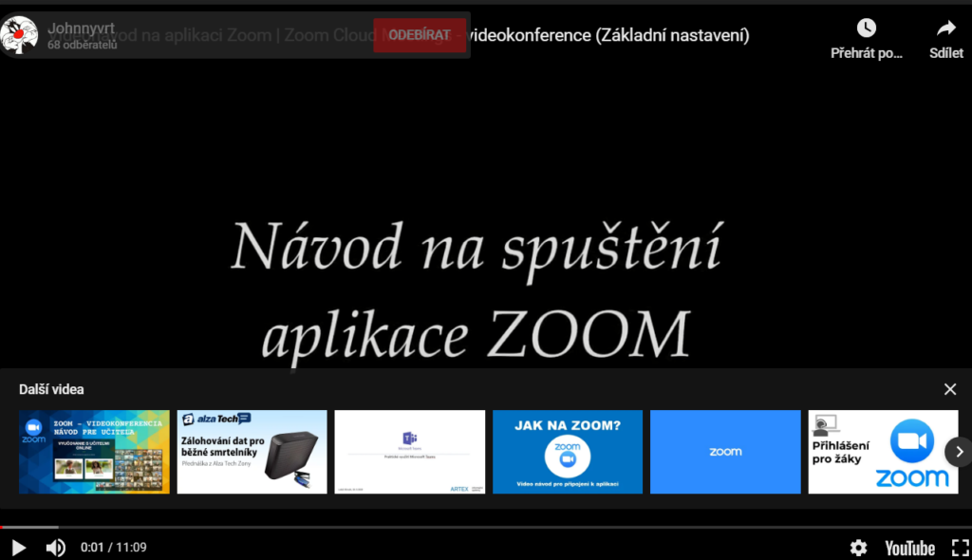Play the video
This screenshot has width=972, height=560.
coord(19,548)
